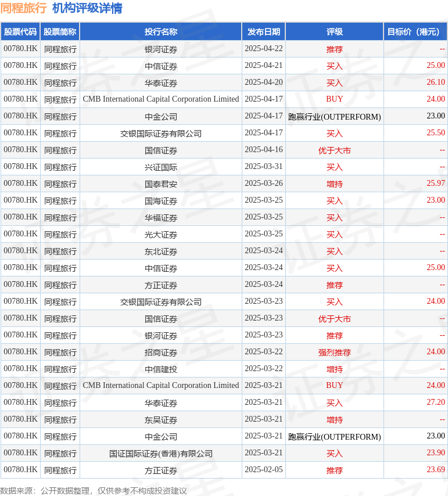Click 华泰证券 in the 2025-03-21 row
448x496 pixels.
tap(161, 403)
